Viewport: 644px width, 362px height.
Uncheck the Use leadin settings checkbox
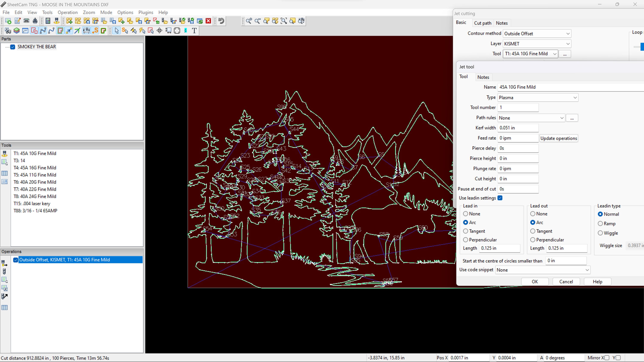500,198
